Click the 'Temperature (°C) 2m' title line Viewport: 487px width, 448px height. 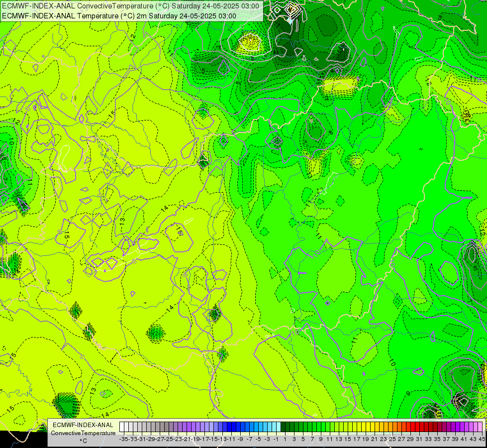[119, 16]
